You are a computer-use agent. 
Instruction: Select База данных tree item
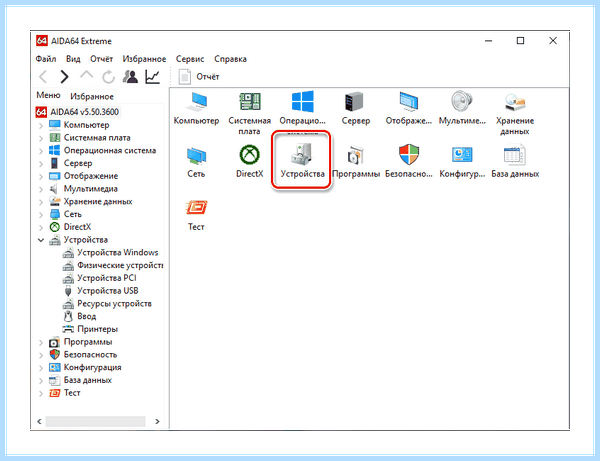(80, 380)
